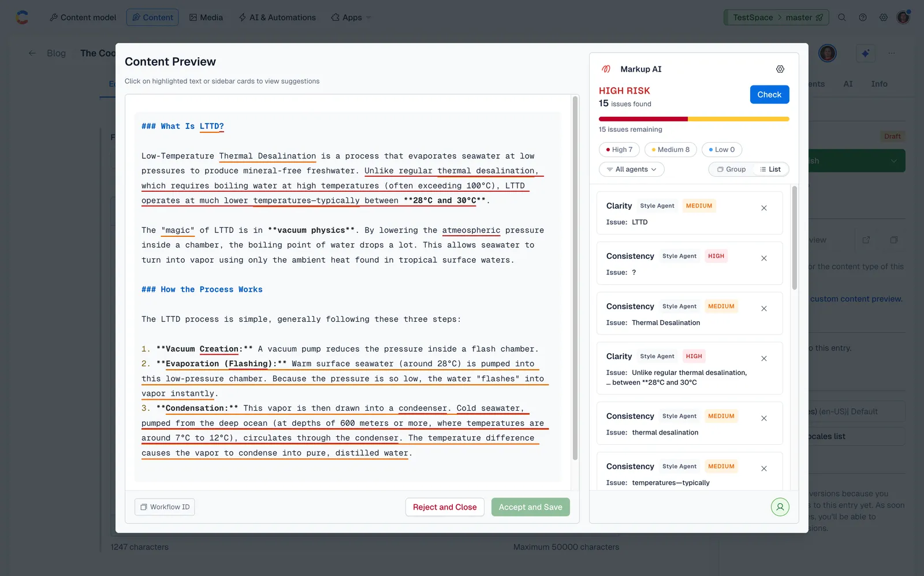924x576 pixels.
Task: Switch issue view to Group
Action: tap(731, 169)
